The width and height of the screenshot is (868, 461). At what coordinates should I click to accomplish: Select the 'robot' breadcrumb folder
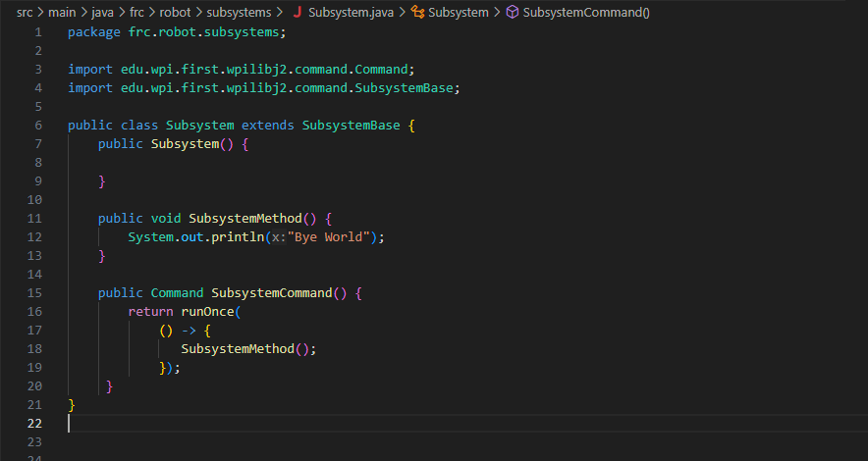(x=175, y=12)
